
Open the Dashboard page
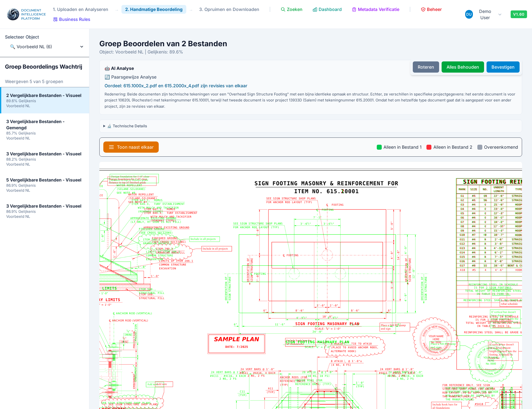(327, 9)
